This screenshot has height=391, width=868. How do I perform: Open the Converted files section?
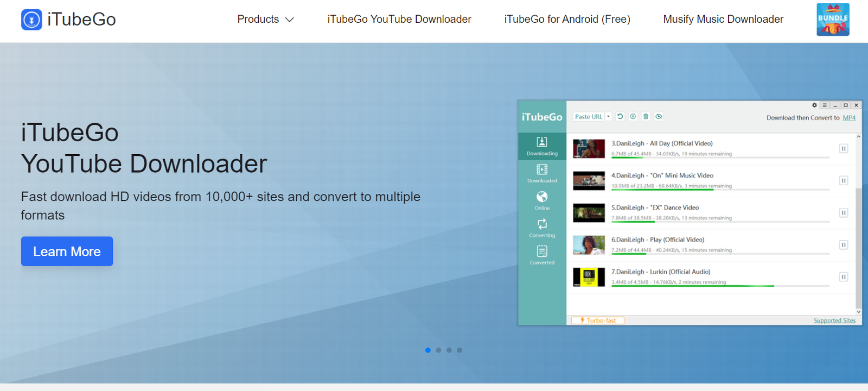542,255
